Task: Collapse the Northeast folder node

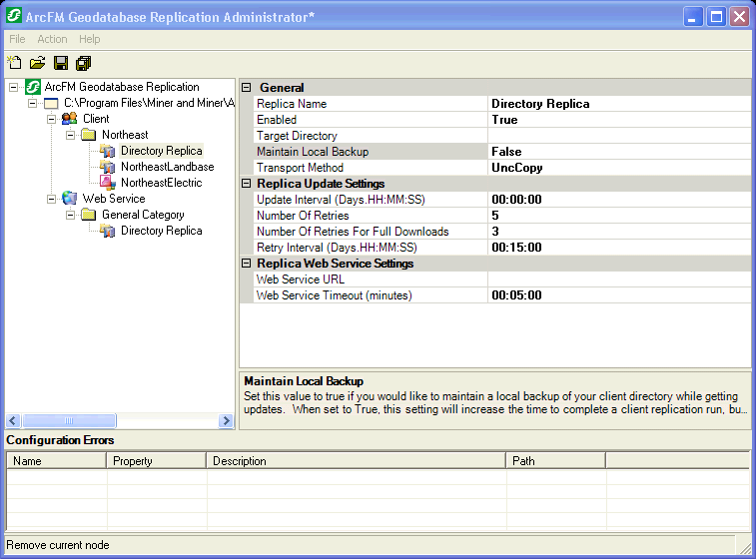Action: pos(70,135)
